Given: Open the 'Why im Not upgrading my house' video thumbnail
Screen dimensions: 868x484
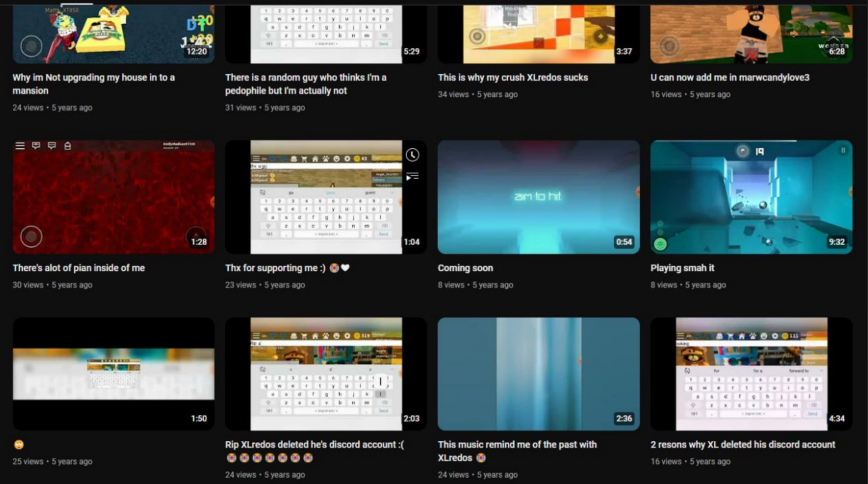Looking at the screenshot, I should pos(114,34).
